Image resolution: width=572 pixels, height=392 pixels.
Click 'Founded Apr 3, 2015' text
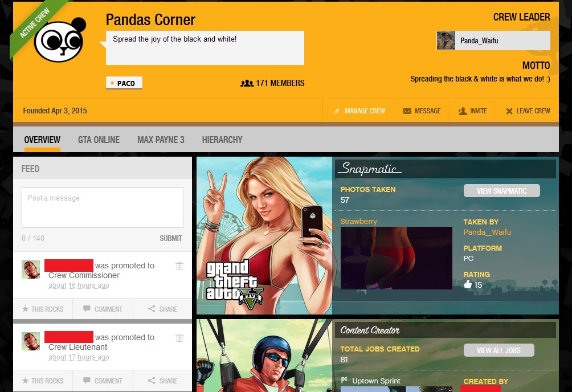pyautogui.click(x=55, y=111)
